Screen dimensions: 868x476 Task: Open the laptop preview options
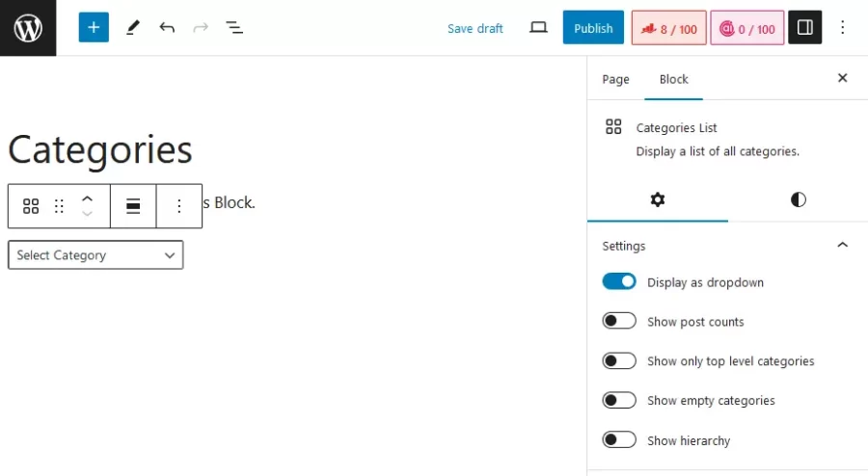point(538,27)
